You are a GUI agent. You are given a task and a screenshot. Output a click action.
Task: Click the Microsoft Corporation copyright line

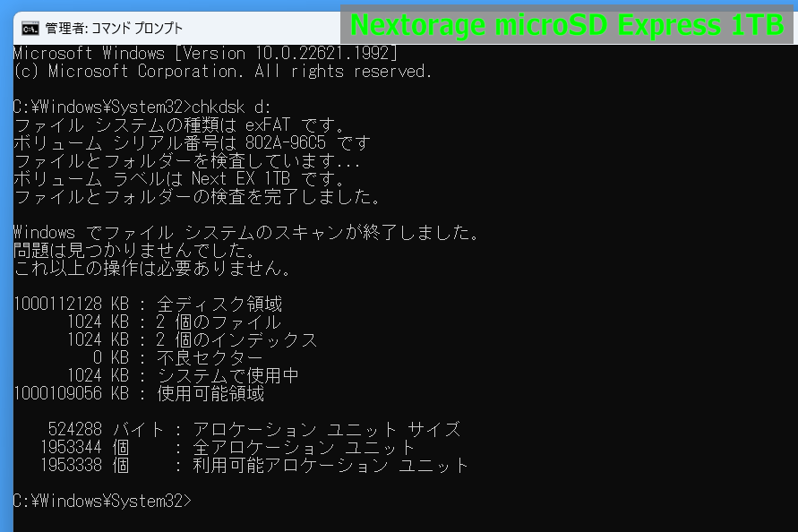click(x=222, y=72)
